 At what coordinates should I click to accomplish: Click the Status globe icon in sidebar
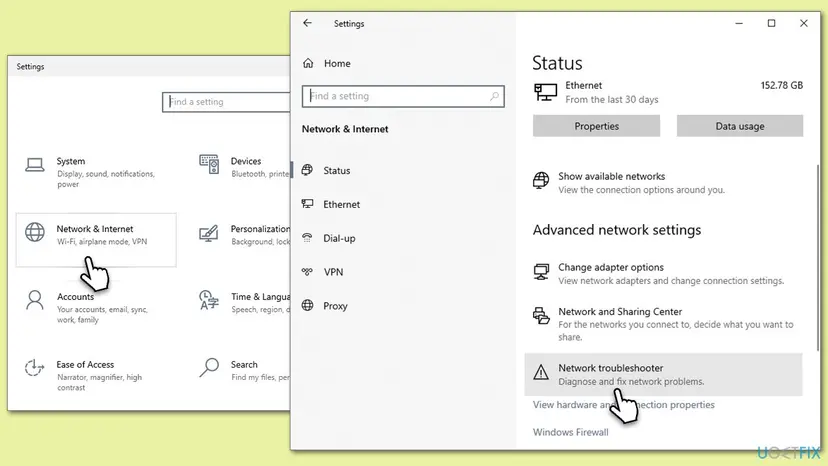pyautogui.click(x=307, y=170)
